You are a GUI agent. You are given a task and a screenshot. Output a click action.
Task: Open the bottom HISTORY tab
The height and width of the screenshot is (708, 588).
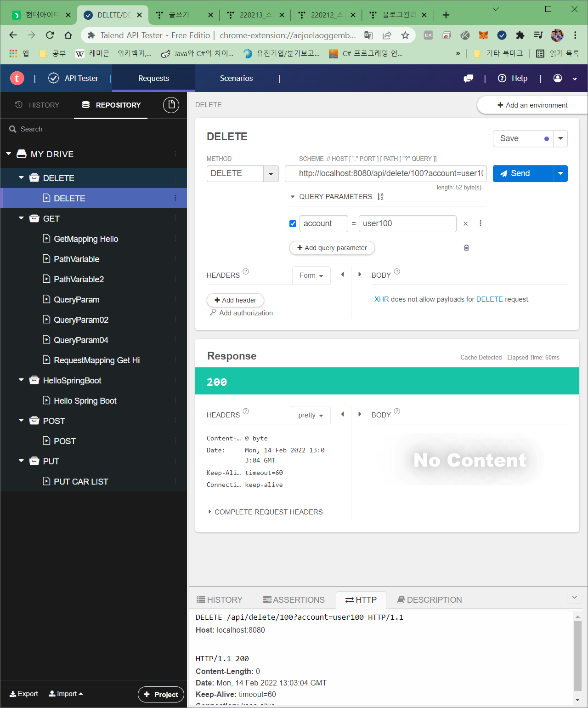(220, 600)
